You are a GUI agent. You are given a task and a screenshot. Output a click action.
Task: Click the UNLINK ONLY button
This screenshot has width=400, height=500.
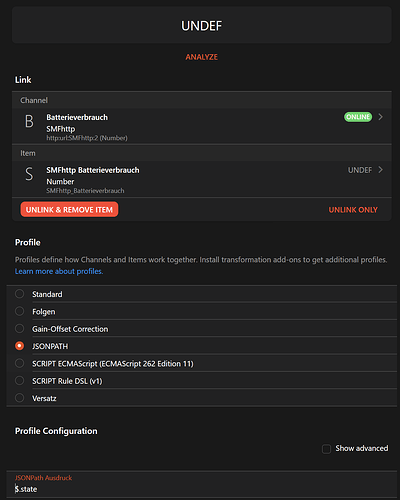pyautogui.click(x=353, y=210)
